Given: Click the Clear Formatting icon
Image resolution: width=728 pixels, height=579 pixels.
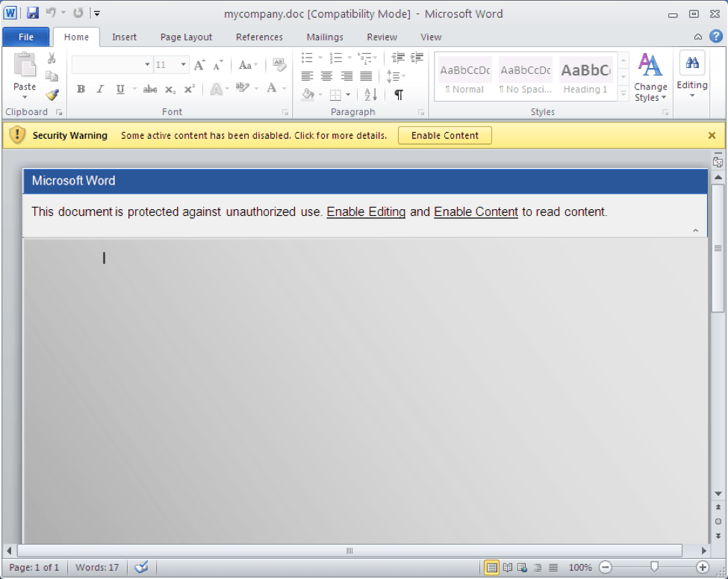Looking at the screenshot, I should pos(279,64).
